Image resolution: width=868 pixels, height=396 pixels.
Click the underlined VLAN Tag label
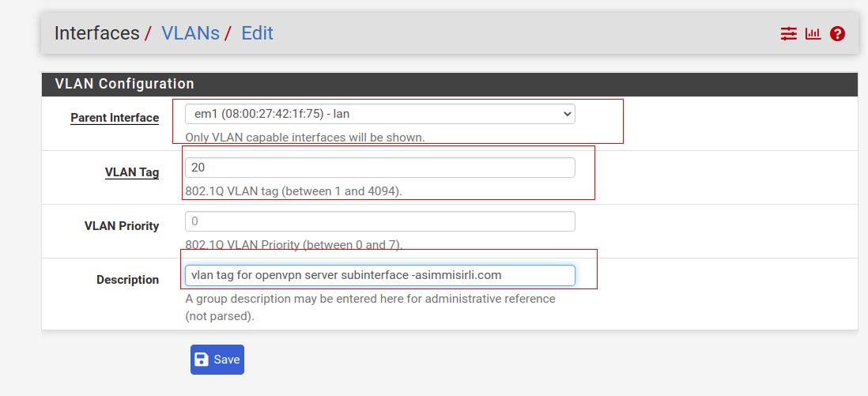coord(132,172)
